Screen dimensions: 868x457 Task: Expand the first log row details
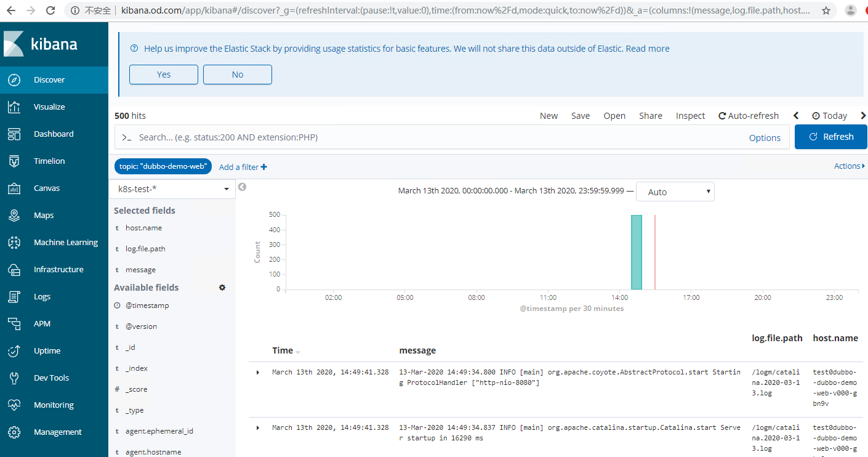tap(258, 373)
